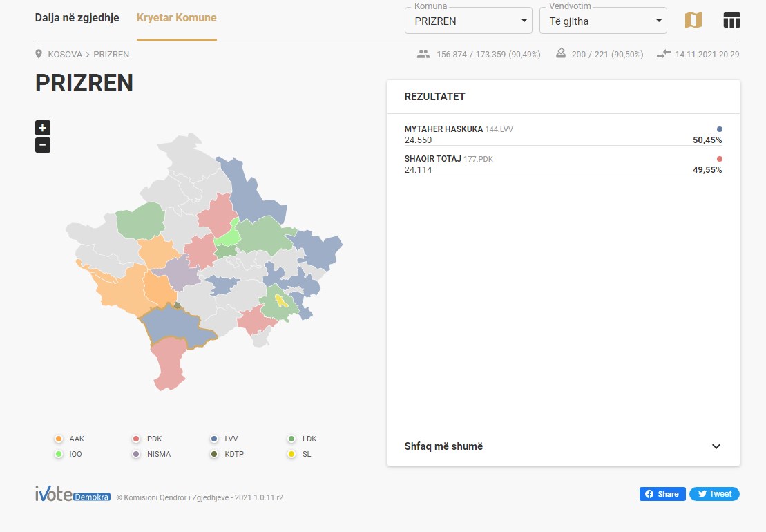The width and height of the screenshot is (766, 532).
Task: Open the Vendvotim dropdown
Action: (603, 21)
